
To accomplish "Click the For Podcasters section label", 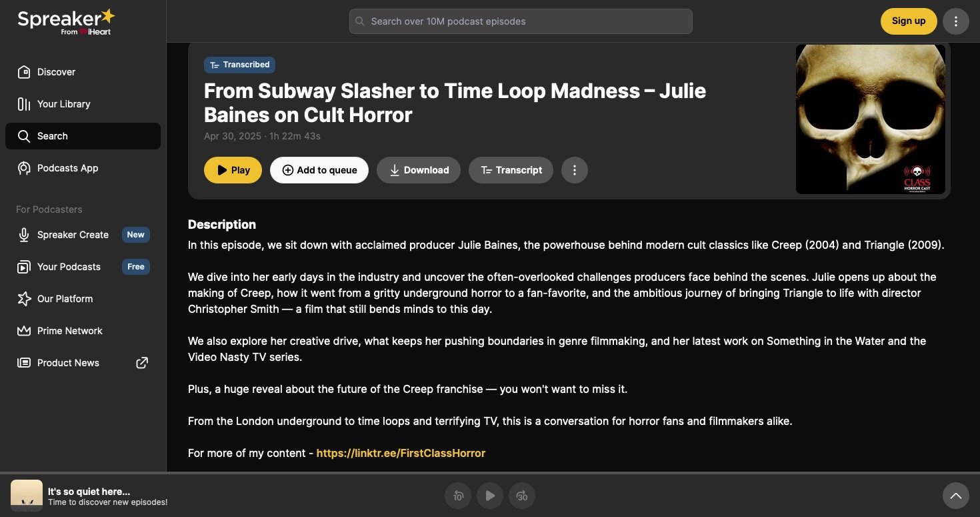I will 49,209.
